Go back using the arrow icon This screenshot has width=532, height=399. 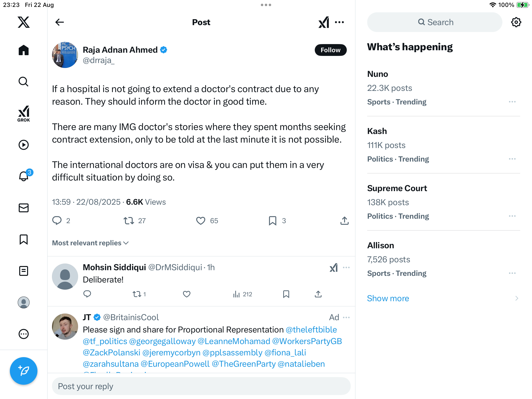[60, 22]
